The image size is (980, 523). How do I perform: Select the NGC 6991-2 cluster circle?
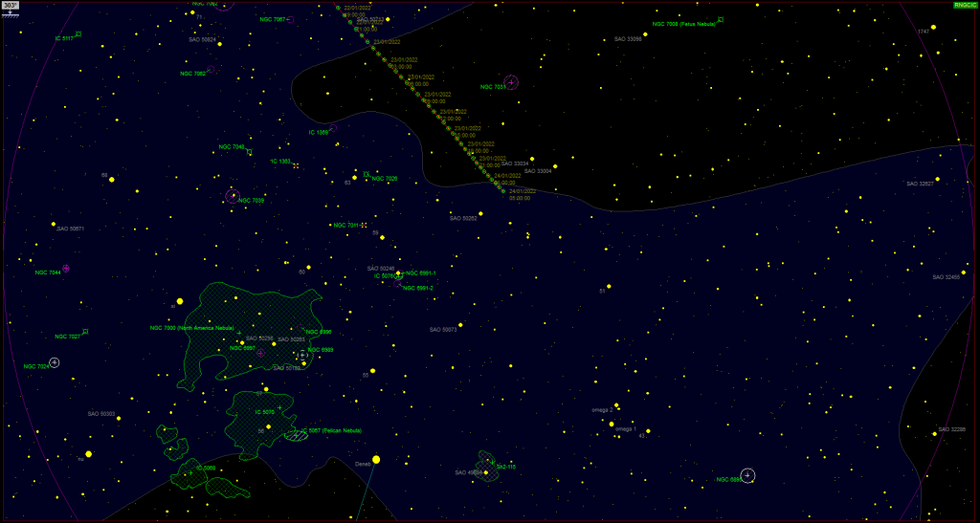coord(397,283)
